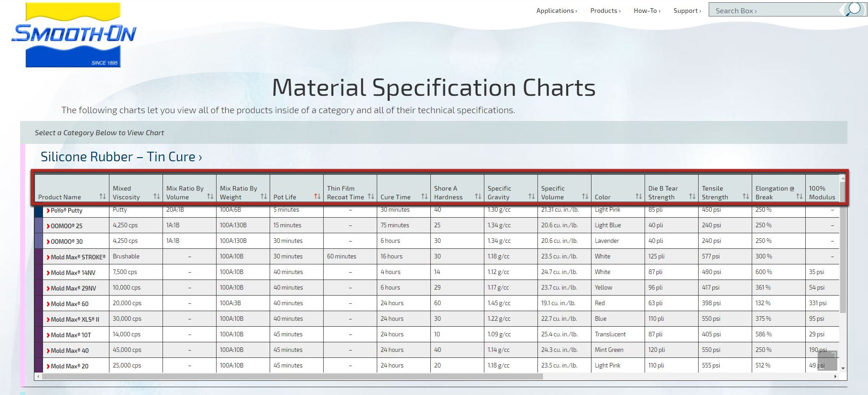Click the table's horizontal scrollbar thumb
The width and height of the screenshot is (868, 395).
pos(292,376)
